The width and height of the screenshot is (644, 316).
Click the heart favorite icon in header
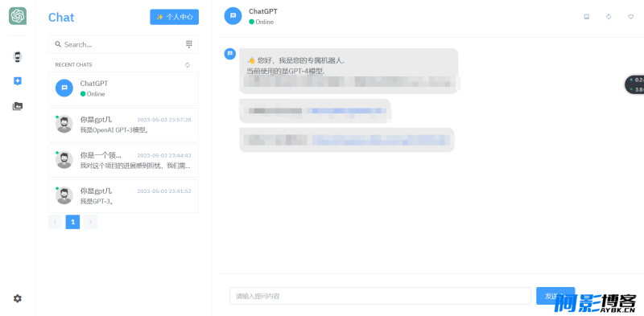pyautogui.click(x=631, y=17)
